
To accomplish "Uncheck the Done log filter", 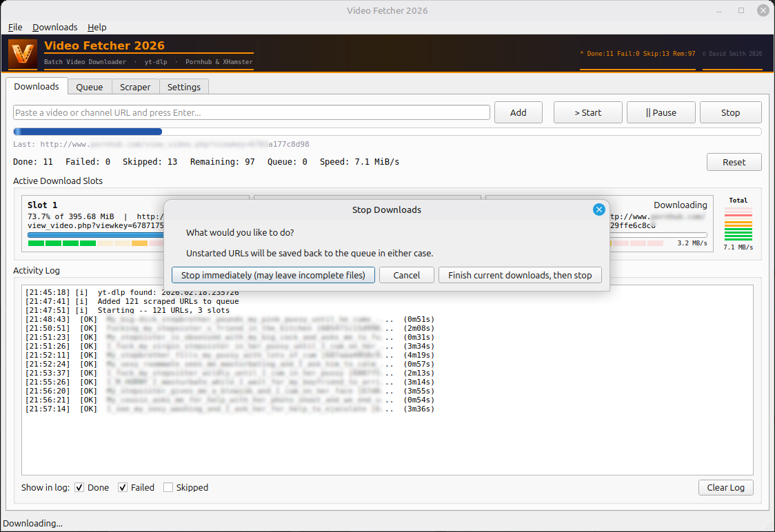I will pos(80,487).
